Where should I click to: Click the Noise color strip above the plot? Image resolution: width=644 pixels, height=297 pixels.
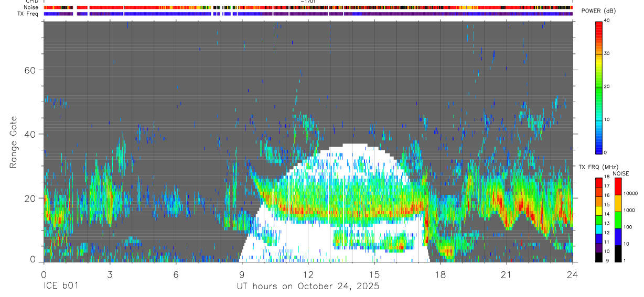tap(308, 7)
